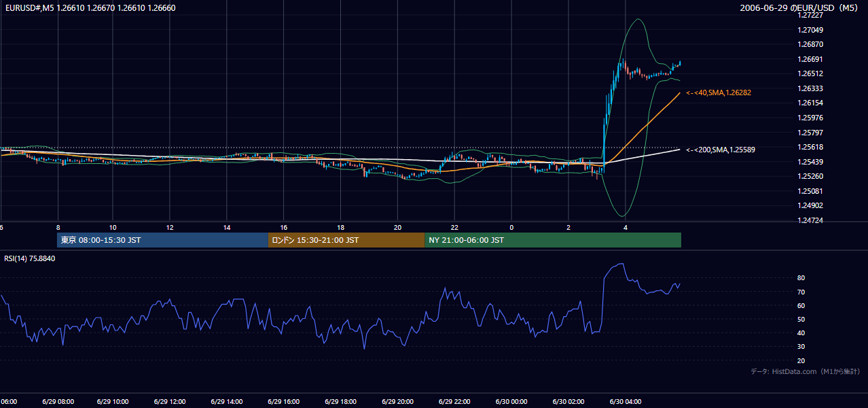Image resolution: width=868 pixels, height=408 pixels.
Task: Click the データ: HistData.com source credit
Action: tap(806, 371)
